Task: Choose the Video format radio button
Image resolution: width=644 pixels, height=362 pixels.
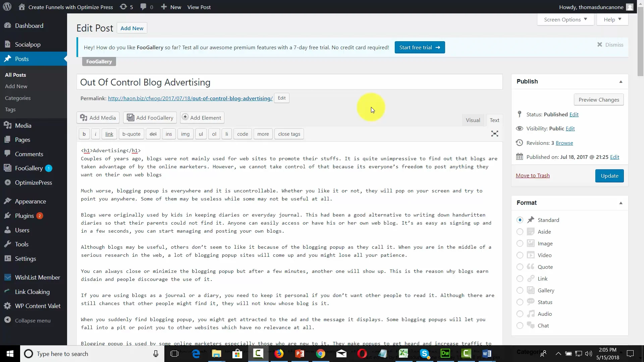Action: (520, 255)
